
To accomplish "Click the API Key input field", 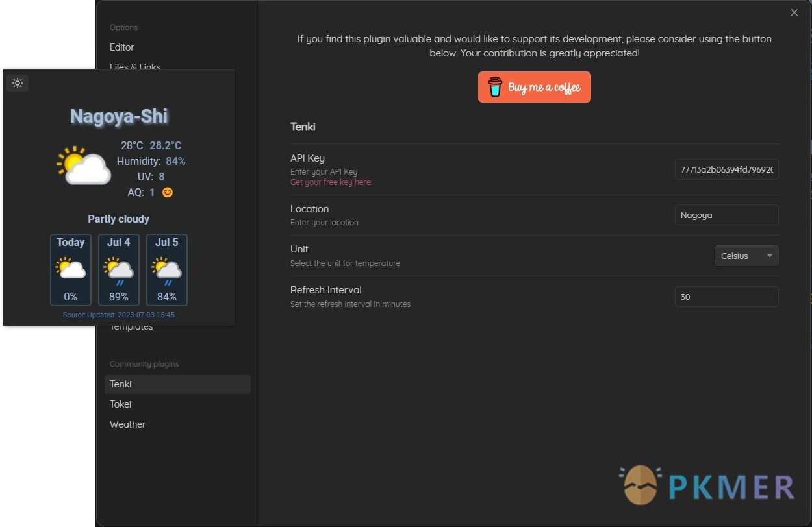I will 727,169.
